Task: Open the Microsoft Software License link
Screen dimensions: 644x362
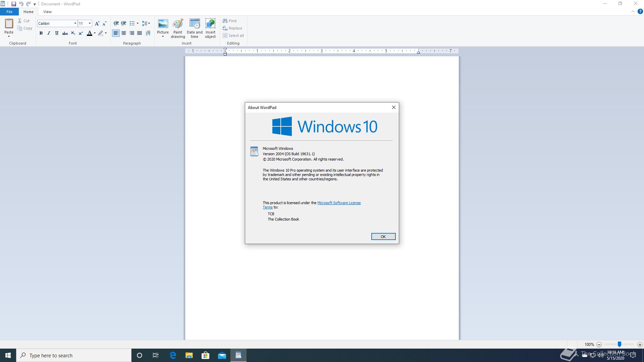Action: click(339, 203)
